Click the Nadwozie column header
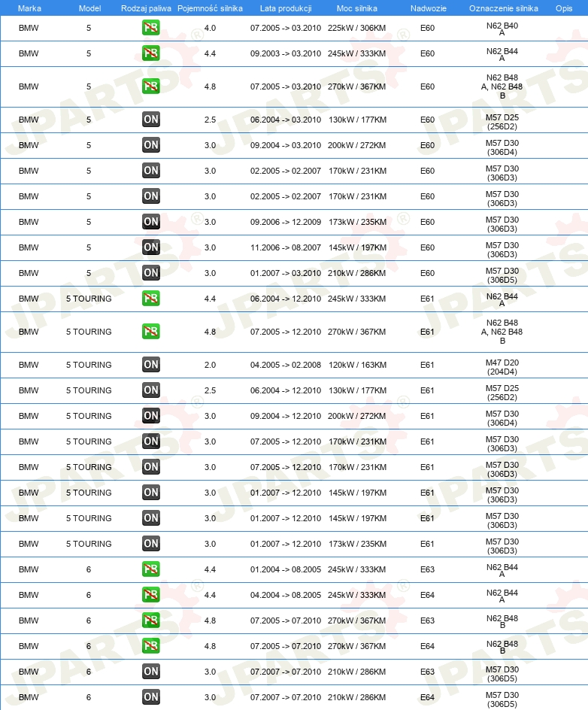This screenshot has height=710, width=588. [x=428, y=8]
